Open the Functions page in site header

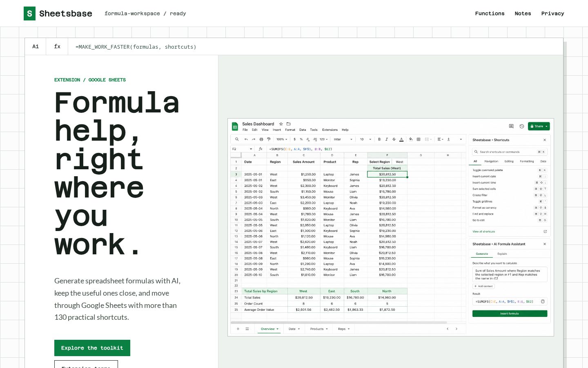click(x=490, y=13)
